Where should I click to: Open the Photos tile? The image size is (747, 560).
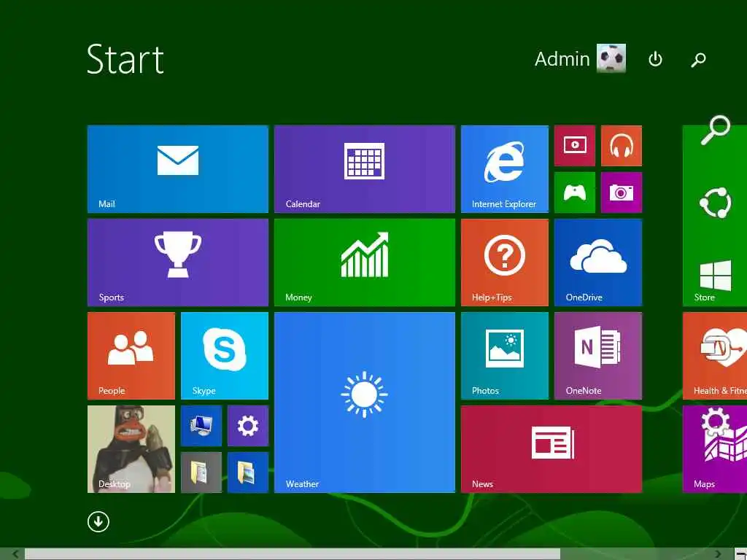[x=505, y=356]
